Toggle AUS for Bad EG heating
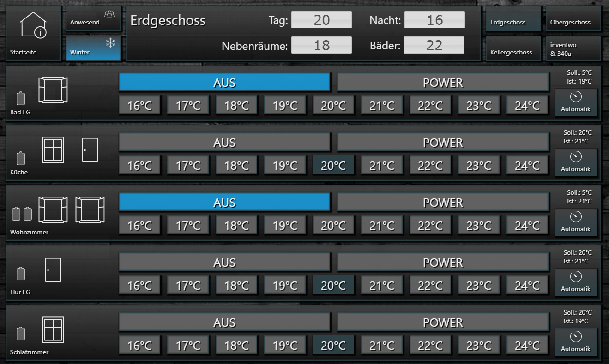The width and height of the screenshot is (609, 364). [224, 83]
